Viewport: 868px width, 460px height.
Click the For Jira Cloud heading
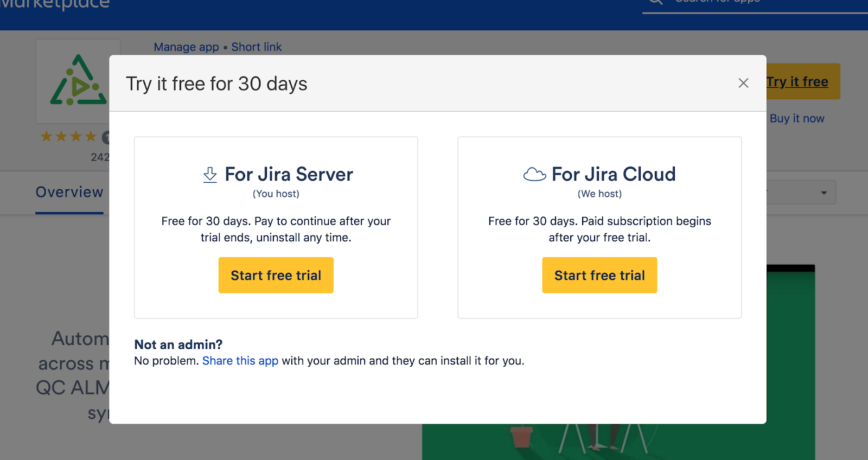coord(614,174)
